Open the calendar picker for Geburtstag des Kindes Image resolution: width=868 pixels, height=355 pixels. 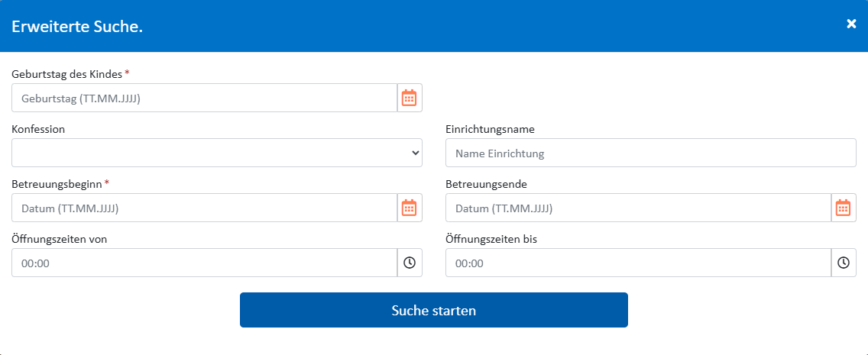tap(410, 98)
